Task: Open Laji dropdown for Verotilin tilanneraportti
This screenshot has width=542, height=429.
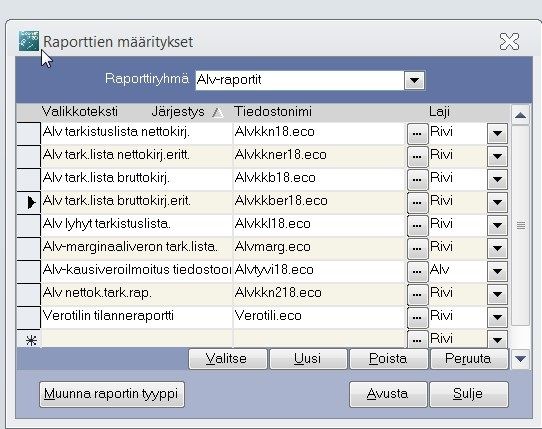Action: pos(497,317)
